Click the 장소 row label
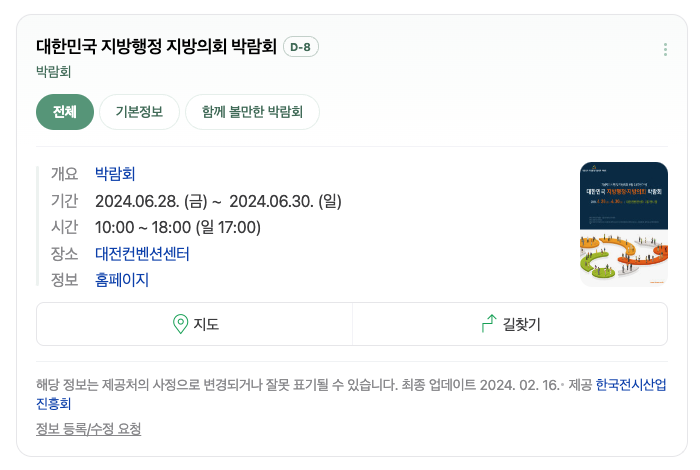Viewport: 700px width, 470px height. click(x=64, y=254)
